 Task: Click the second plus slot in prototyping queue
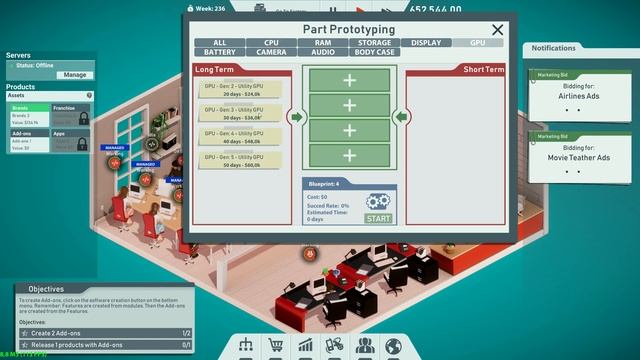coord(349,105)
